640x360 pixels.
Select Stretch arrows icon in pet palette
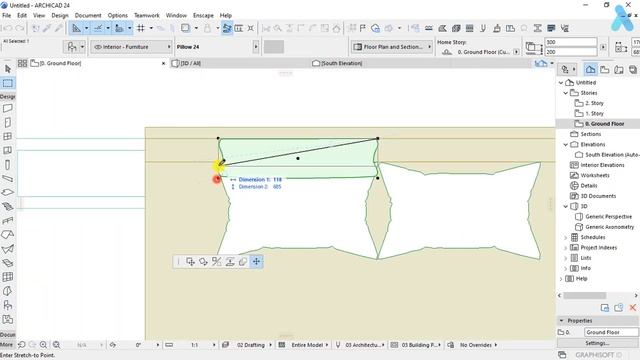tap(256, 262)
